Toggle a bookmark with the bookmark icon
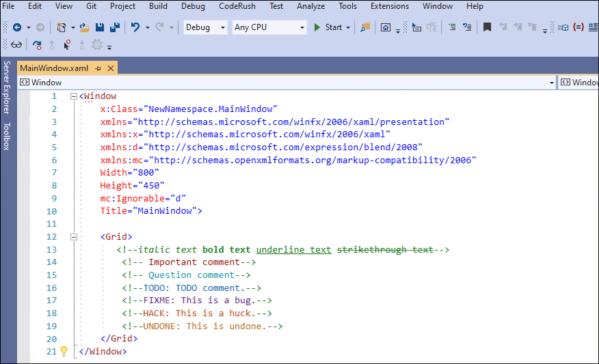 [x=487, y=27]
